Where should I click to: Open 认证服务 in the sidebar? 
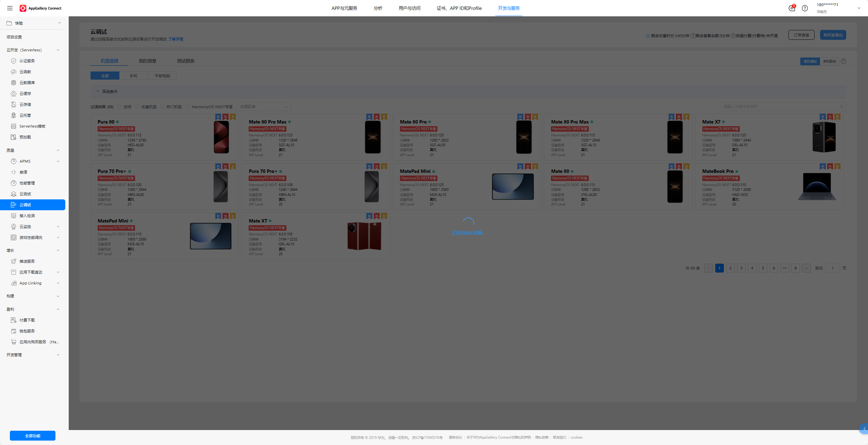click(27, 61)
